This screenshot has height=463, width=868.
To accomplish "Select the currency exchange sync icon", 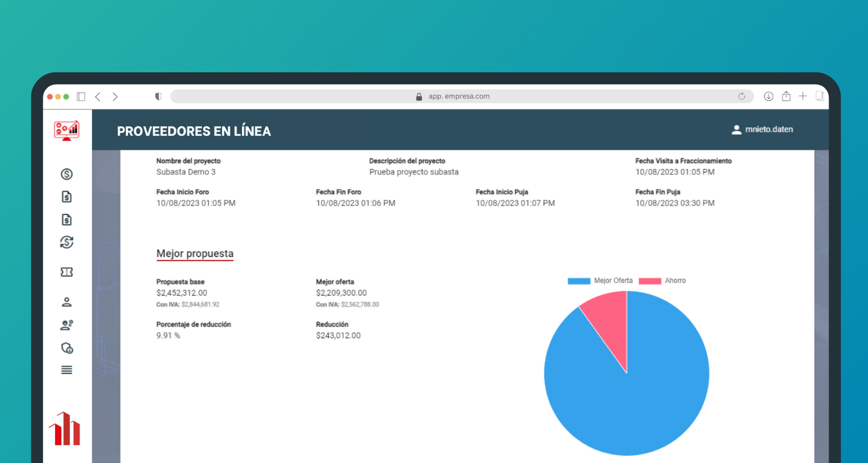I will [67, 242].
